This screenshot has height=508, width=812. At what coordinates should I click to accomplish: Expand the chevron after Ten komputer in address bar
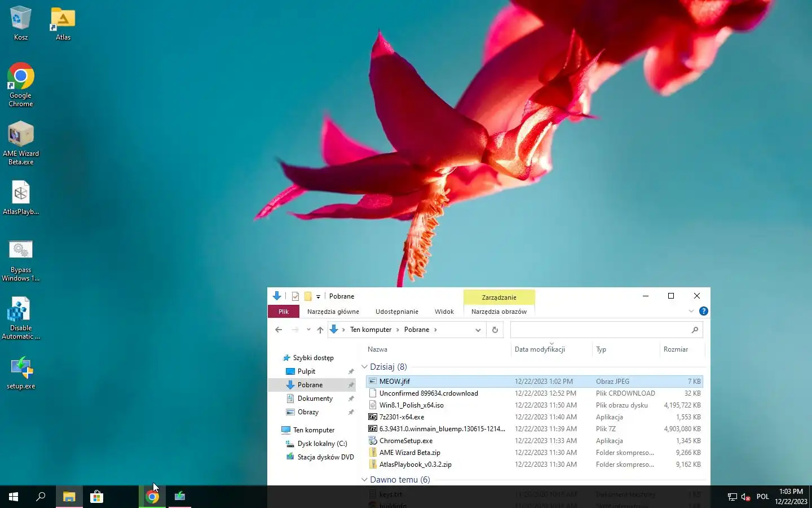[x=398, y=330]
